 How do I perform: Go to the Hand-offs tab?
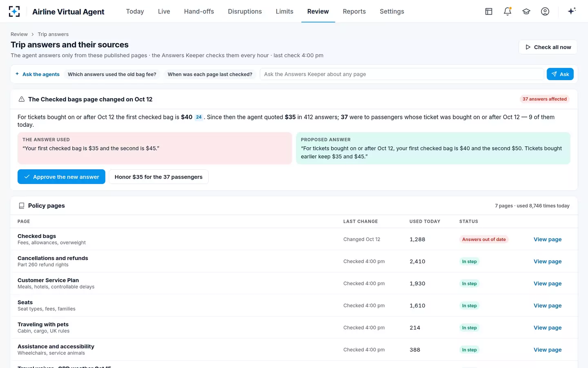pos(199,11)
